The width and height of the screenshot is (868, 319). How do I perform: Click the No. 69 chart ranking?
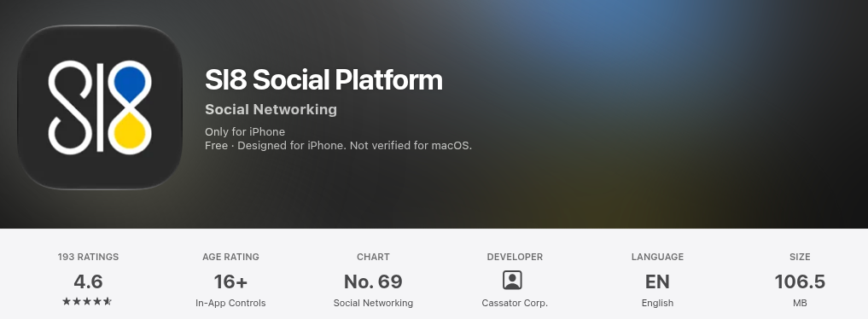(373, 281)
